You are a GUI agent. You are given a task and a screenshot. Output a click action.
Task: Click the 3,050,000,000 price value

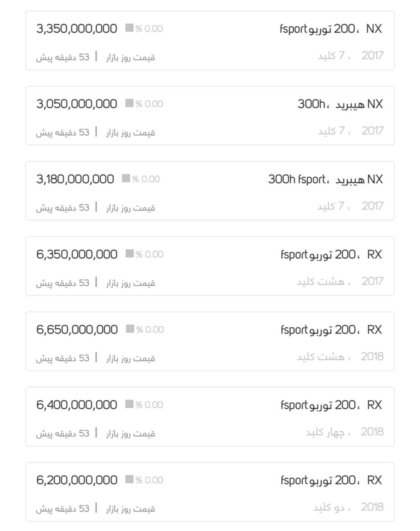(x=77, y=104)
